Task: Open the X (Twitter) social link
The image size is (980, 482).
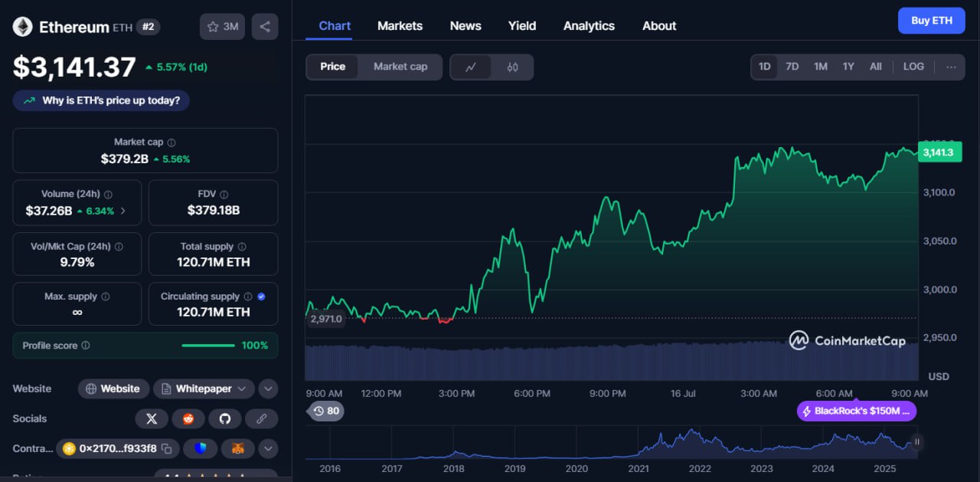Action: point(152,418)
